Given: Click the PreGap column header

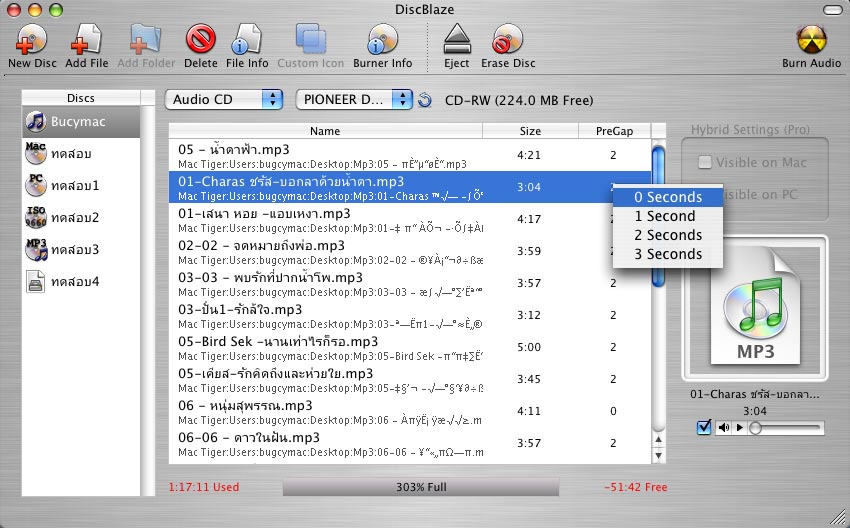Looking at the screenshot, I should pyautogui.click(x=614, y=131).
